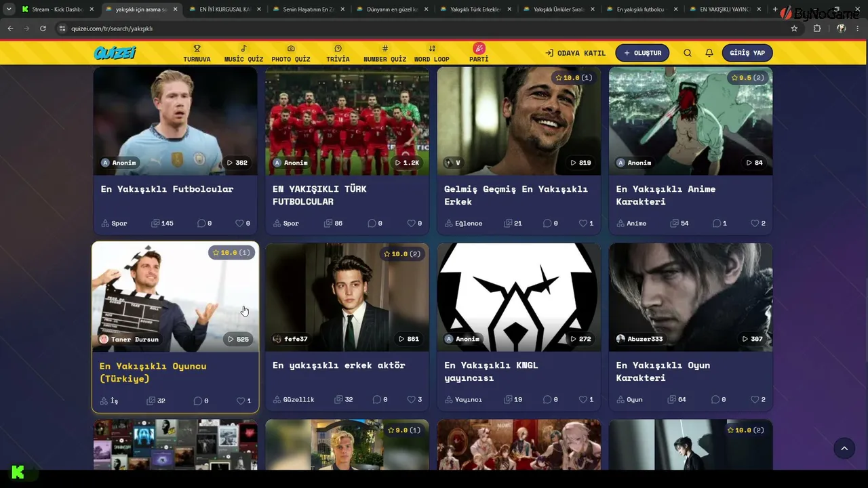Select the Trivia menu item
The image size is (868, 488).
[338, 54]
